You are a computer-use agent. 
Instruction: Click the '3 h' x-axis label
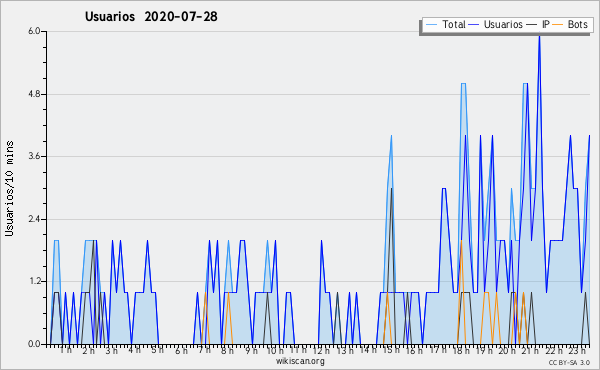point(112,350)
